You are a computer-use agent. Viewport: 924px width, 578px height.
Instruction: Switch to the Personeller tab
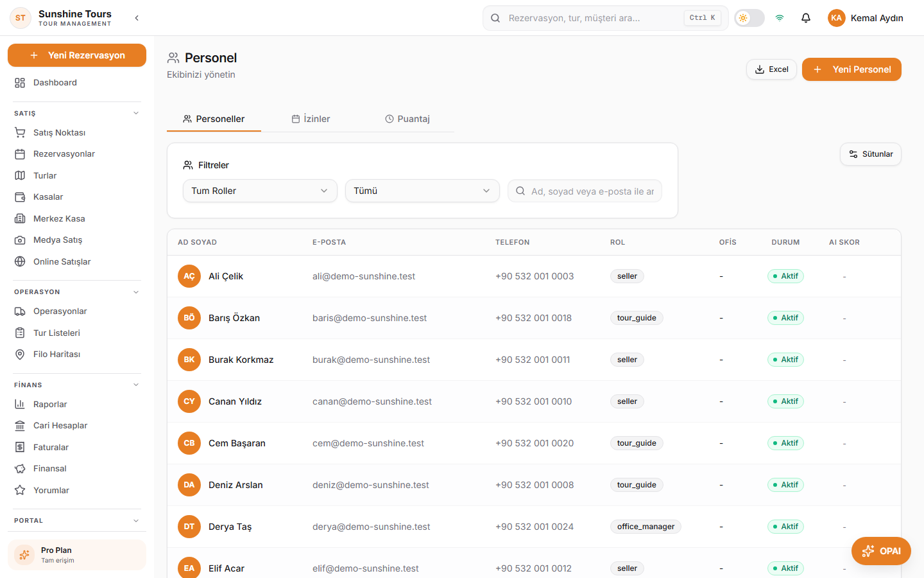tap(214, 119)
